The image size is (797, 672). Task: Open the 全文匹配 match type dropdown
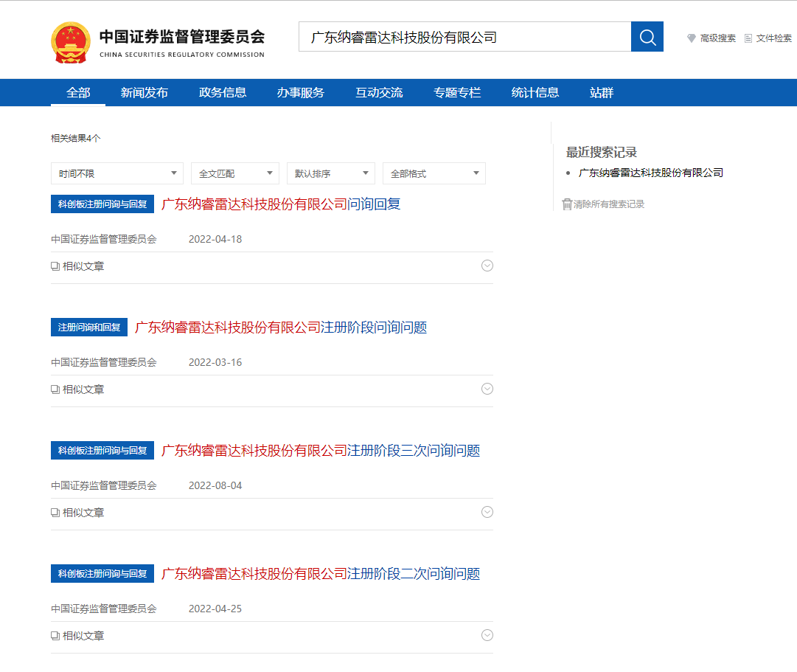tap(234, 174)
